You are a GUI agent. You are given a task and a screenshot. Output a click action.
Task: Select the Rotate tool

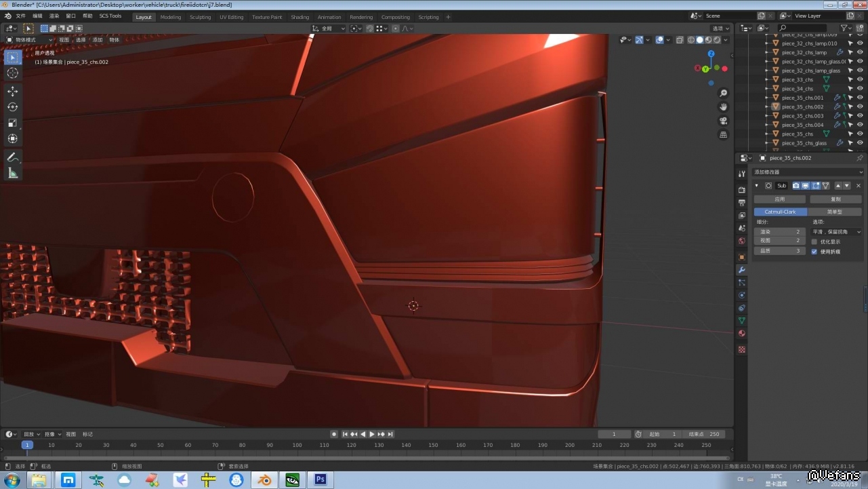(x=12, y=107)
